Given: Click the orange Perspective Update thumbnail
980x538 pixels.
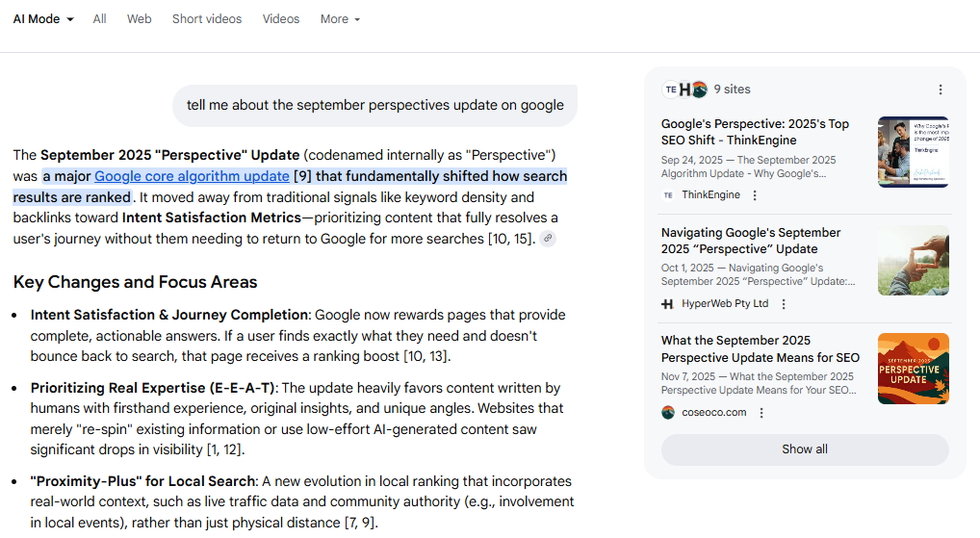Looking at the screenshot, I should pos(913,369).
